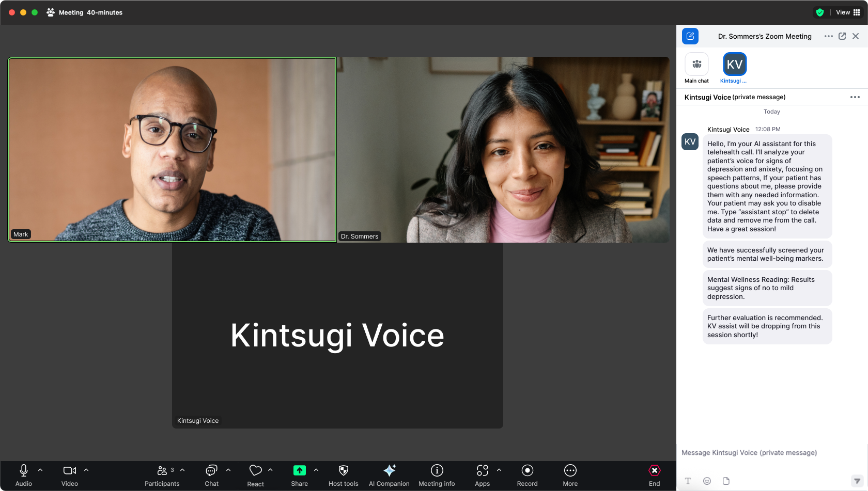
Task: Open the View layout menu
Action: [848, 12]
